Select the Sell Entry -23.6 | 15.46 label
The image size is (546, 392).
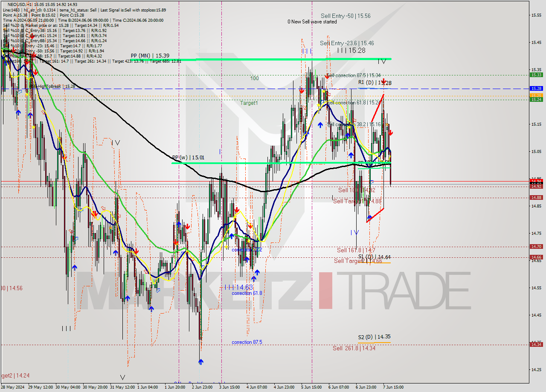click(347, 43)
